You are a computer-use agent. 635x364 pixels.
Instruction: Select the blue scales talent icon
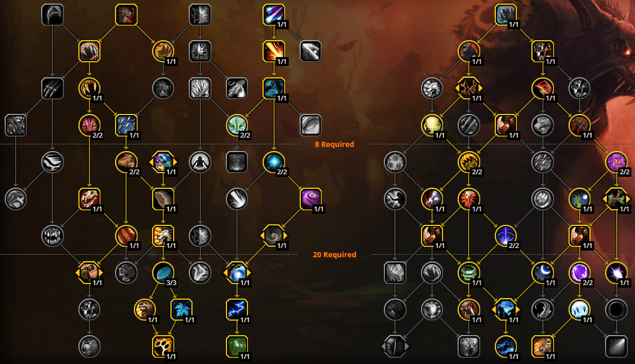click(126, 125)
